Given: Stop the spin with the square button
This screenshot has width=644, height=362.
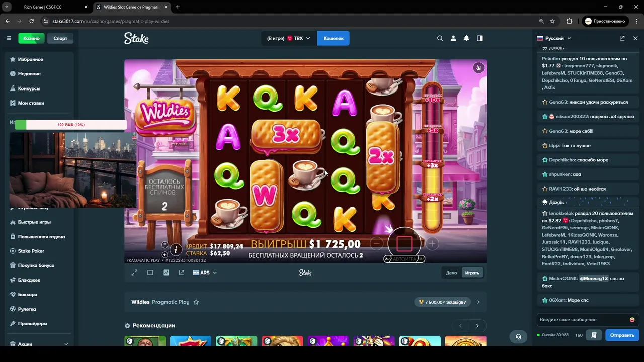Looking at the screenshot, I should (405, 244).
